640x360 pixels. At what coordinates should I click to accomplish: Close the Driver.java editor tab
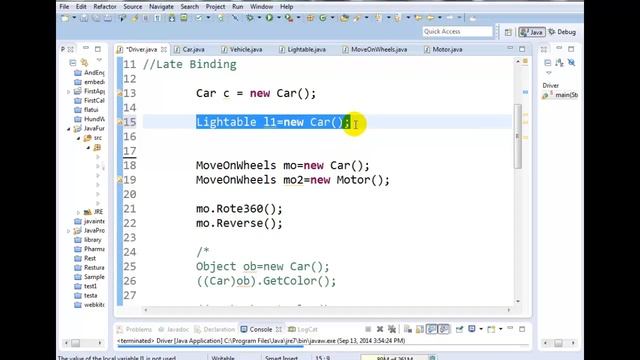pos(164,49)
